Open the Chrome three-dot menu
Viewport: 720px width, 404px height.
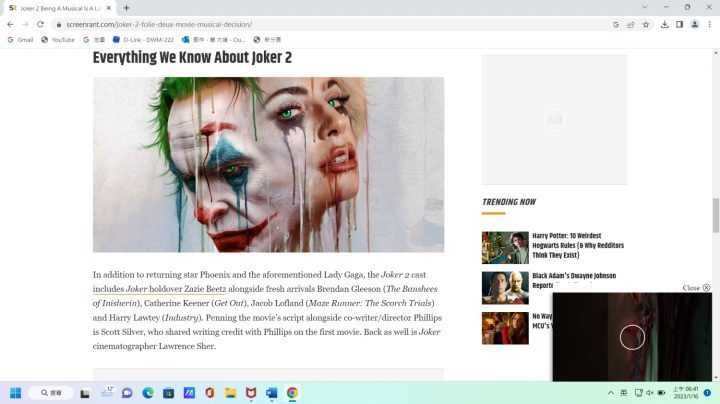[709, 24]
